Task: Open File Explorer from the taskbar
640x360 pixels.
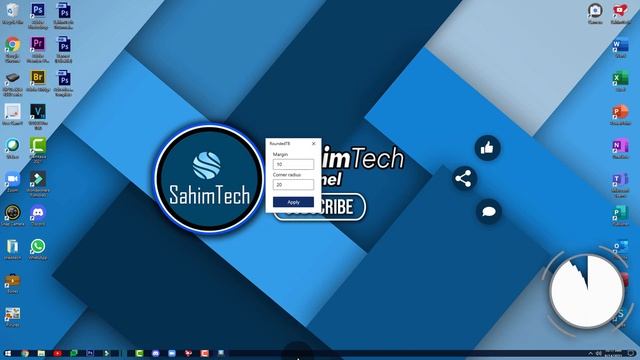Action: [41, 353]
